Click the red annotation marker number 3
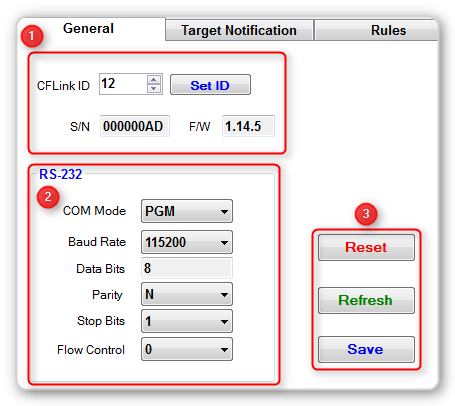 [366, 214]
